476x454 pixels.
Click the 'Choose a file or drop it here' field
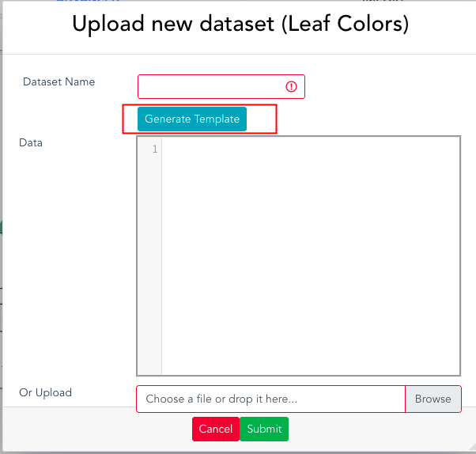(270, 399)
